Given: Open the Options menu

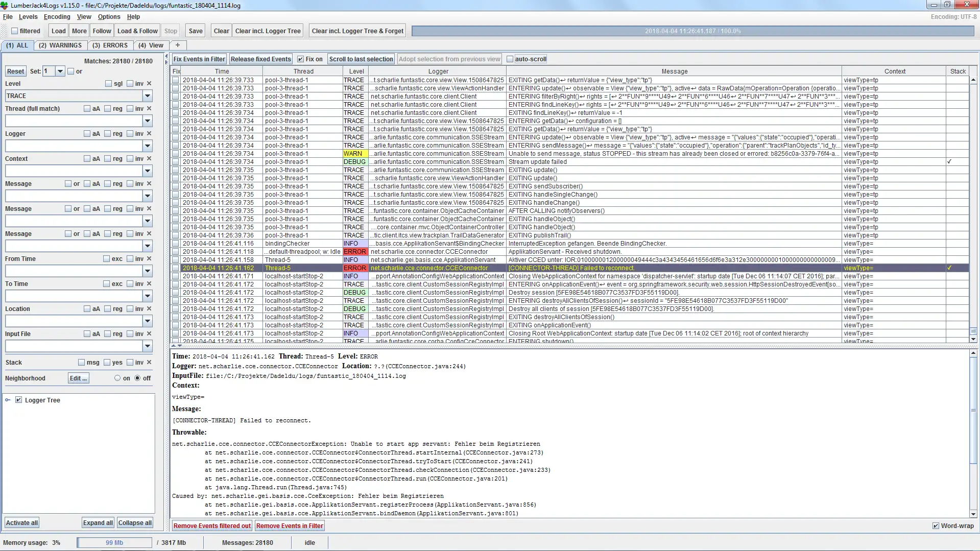Looking at the screenshot, I should [109, 17].
